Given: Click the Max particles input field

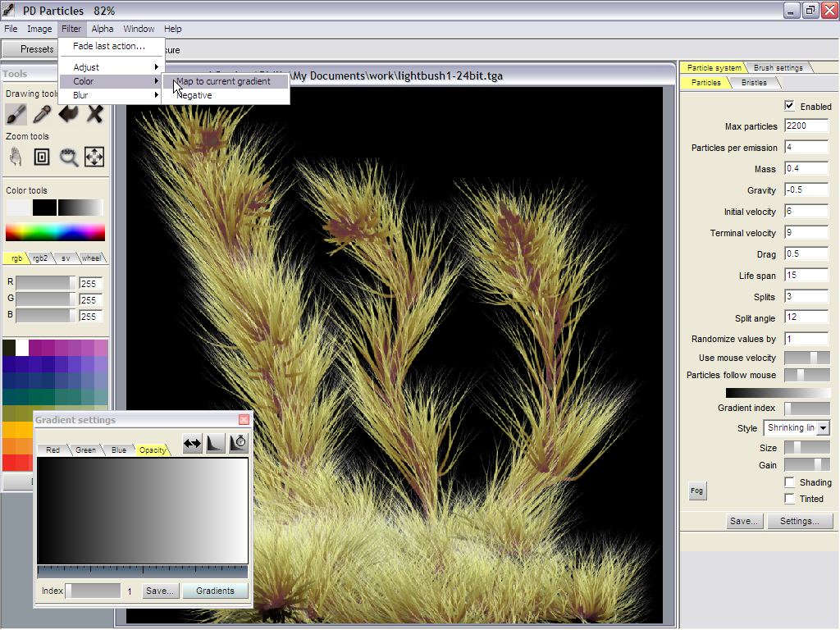Looking at the screenshot, I should [806, 126].
